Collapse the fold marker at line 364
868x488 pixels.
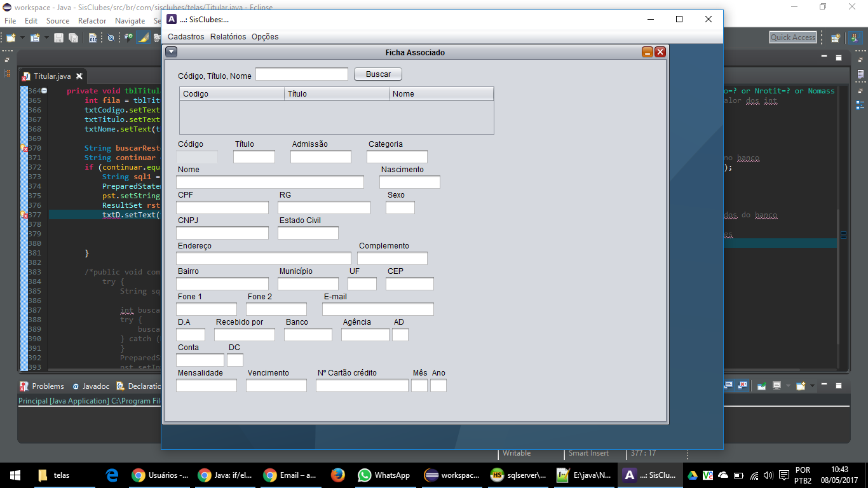[44, 91]
